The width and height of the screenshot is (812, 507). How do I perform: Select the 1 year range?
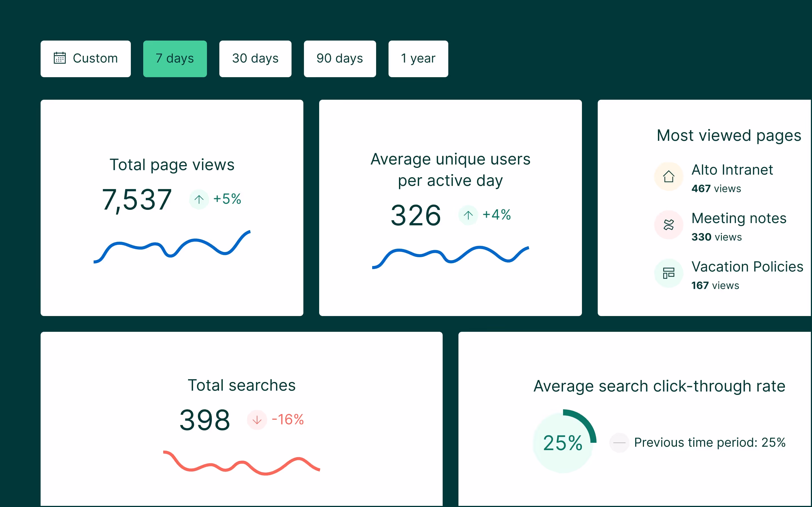tap(418, 59)
